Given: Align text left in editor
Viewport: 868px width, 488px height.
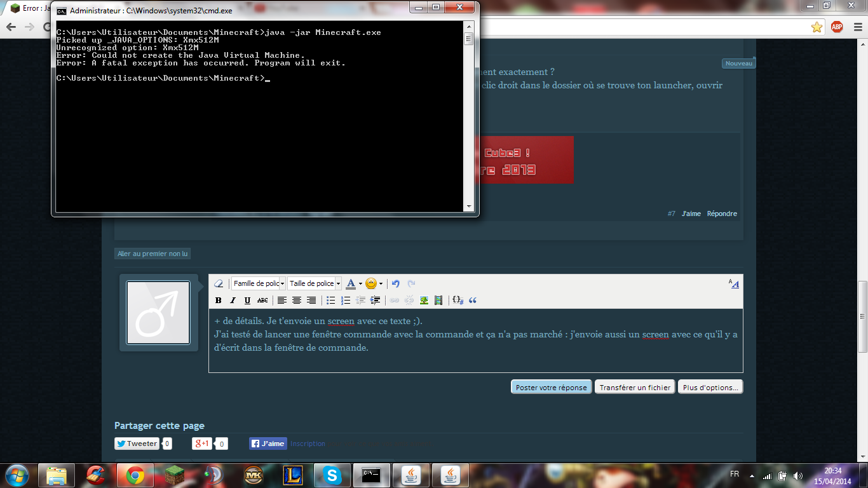Looking at the screenshot, I should click(282, 301).
